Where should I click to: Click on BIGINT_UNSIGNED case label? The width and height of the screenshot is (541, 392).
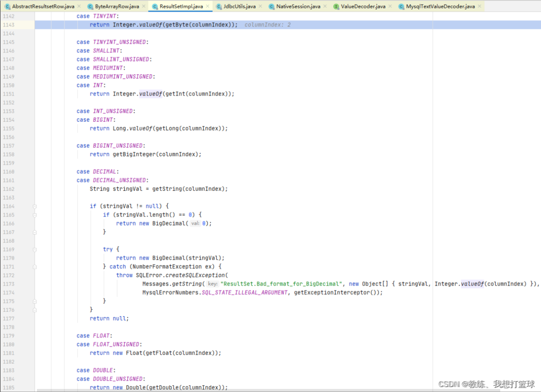pyautogui.click(x=118, y=145)
